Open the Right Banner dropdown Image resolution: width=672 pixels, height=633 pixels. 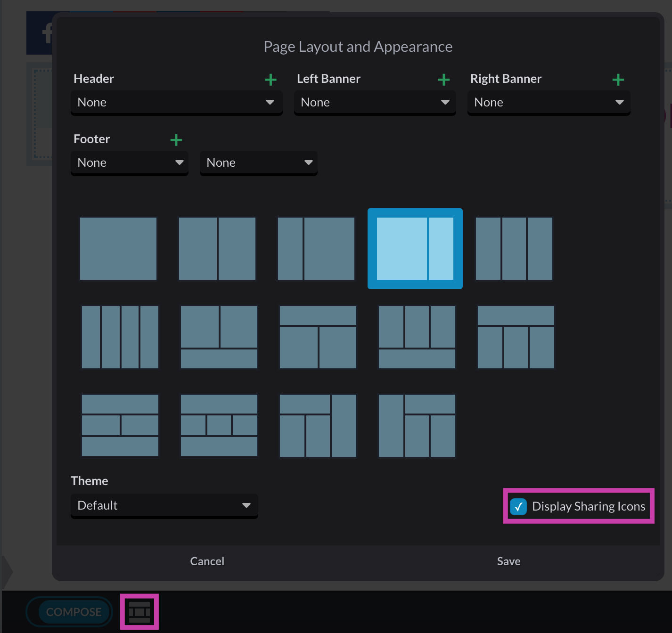[x=549, y=103]
